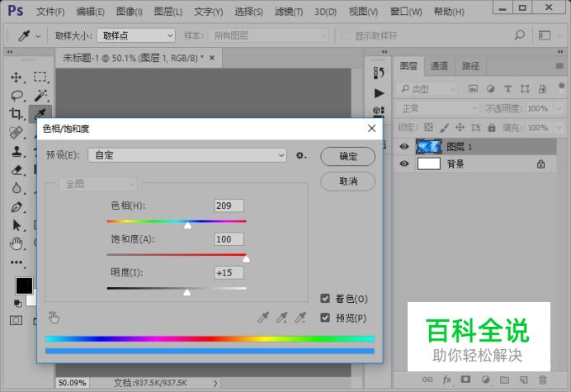Open the layer opacity dropdown arrow
The height and width of the screenshot is (392, 571).
pos(559,109)
